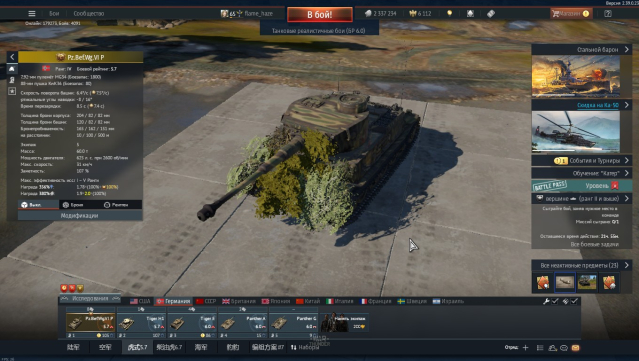Open the star icon tab in info panel
Viewport: 639px width, 361px height.
[12, 91]
